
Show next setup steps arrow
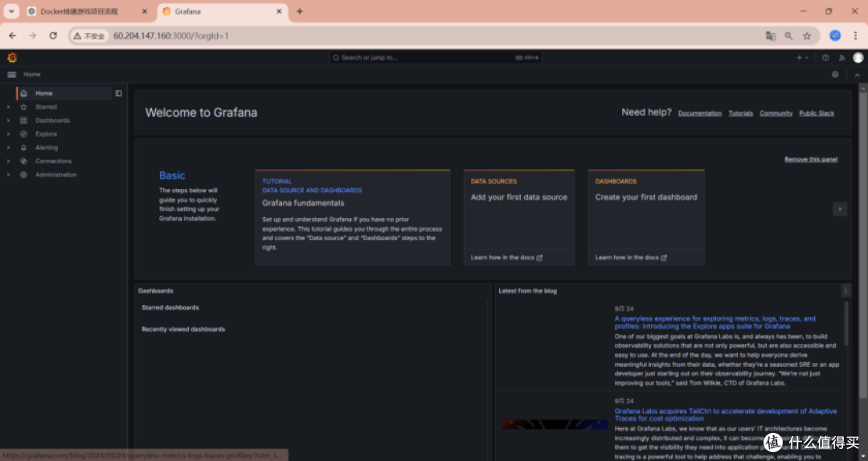(840, 209)
